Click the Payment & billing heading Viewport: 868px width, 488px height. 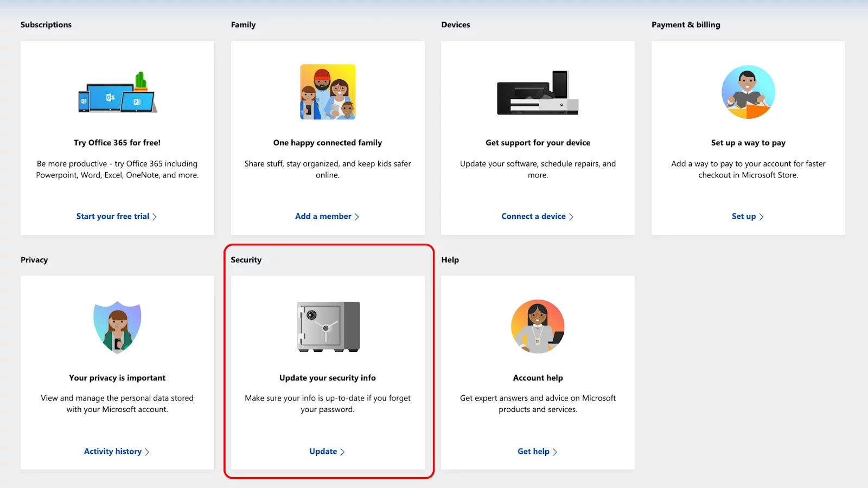(686, 24)
